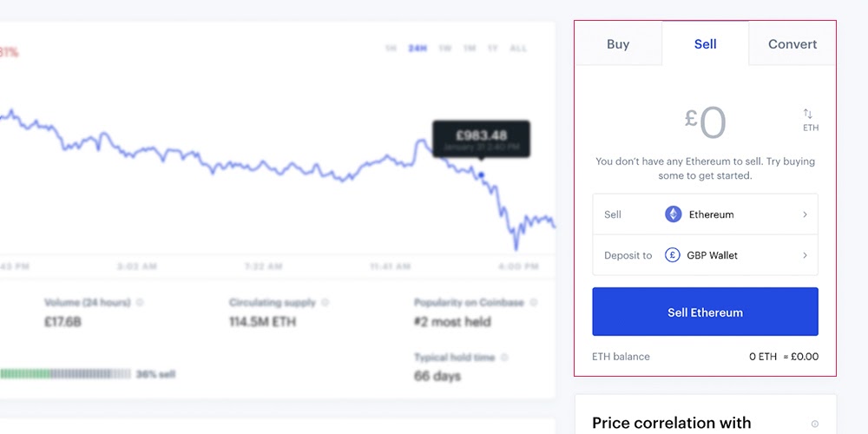
Task: Click info icon beside Price correlation heading
Action: click(815, 424)
